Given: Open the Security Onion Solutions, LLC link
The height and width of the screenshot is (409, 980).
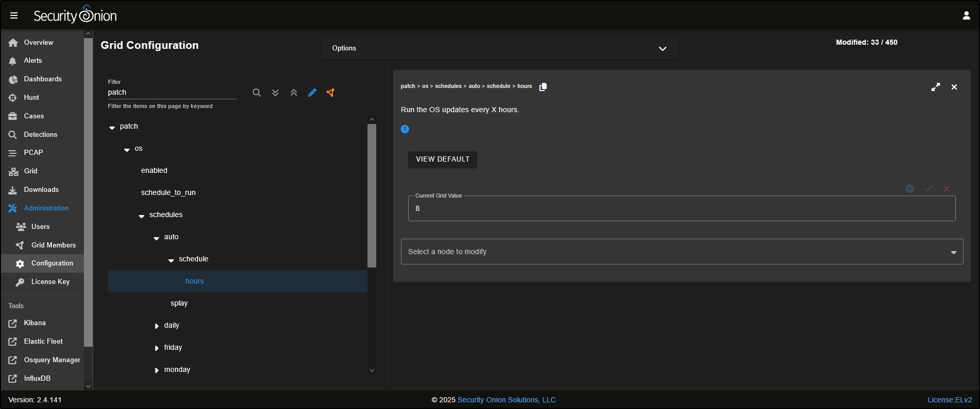Looking at the screenshot, I should pyautogui.click(x=506, y=400).
